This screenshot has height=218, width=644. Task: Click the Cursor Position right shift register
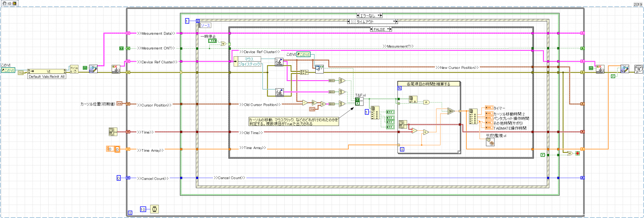582,103
